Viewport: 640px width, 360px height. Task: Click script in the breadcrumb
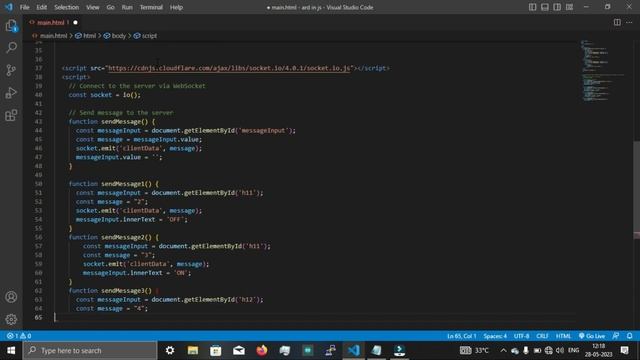(x=149, y=36)
